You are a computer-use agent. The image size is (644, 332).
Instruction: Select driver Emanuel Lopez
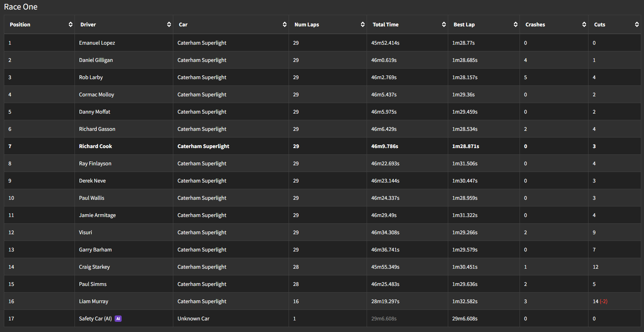[x=97, y=43]
